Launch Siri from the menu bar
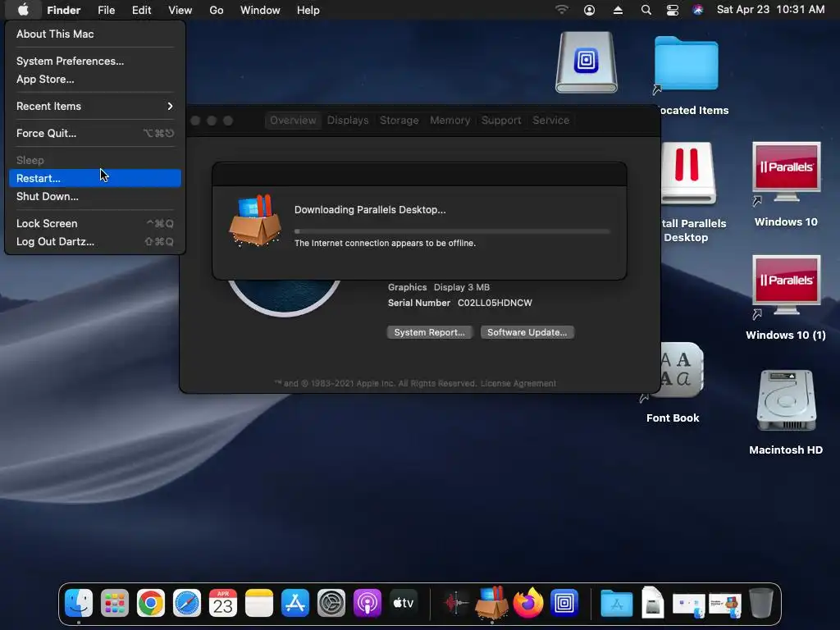Image resolution: width=840 pixels, height=630 pixels. click(697, 10)
